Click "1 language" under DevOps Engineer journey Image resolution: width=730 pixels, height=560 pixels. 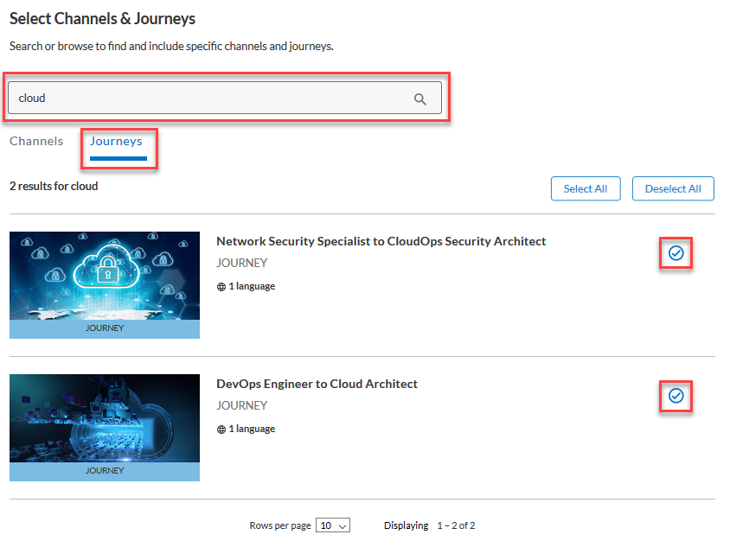point(252,430)
